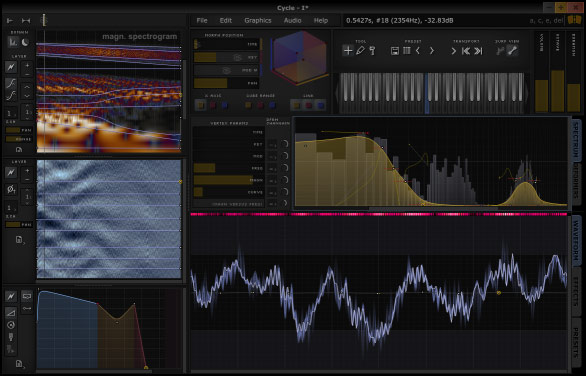This screenshot has width=586, height=376.
Task: Switch to the Waveform tab
Action: click(576, 240)
